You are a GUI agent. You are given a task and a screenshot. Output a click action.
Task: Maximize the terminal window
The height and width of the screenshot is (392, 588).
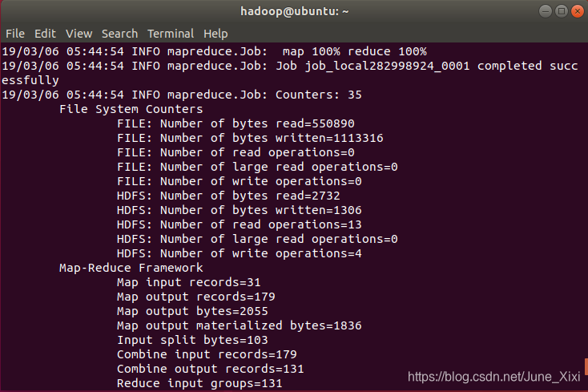pyautogui.click(x=562, y=11)
